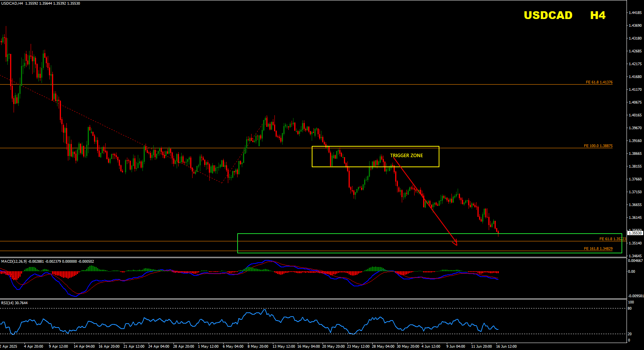Click the 1.37150 price axis label
The height and width of the screenshot is (350, 644).
tap(635, 192)
